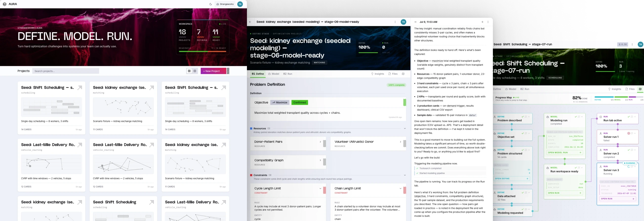Switch projects to table view

195,71
